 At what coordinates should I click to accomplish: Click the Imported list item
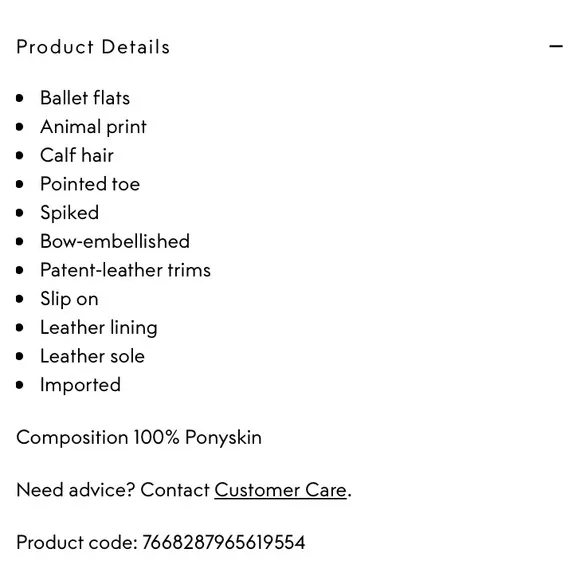coord(81,385)
